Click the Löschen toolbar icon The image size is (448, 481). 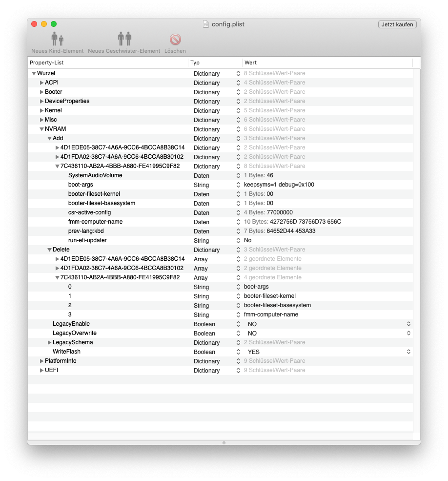click(175, 39)
